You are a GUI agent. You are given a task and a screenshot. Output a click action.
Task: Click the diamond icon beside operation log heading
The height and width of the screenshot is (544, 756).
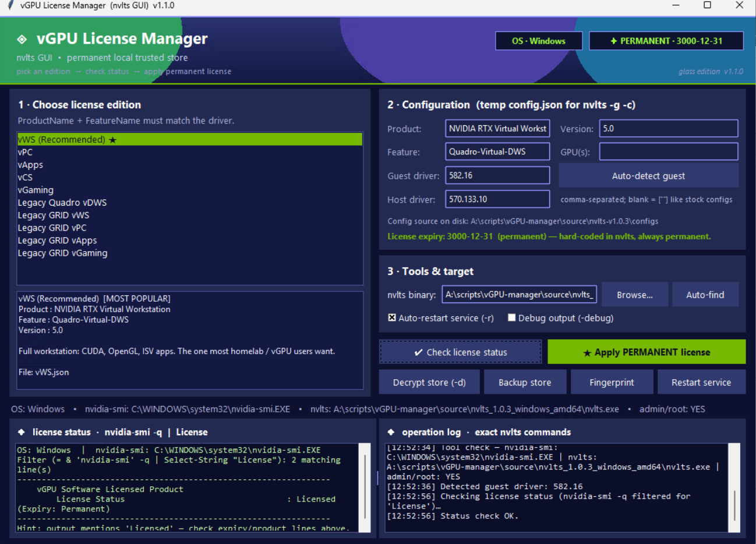(391, 432)
